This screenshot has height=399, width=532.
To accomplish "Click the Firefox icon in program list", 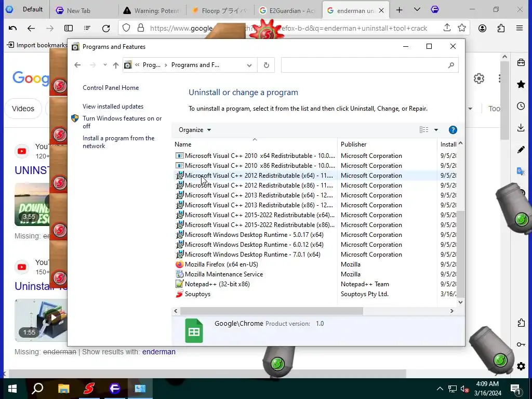I will click(x=179, y=264).
